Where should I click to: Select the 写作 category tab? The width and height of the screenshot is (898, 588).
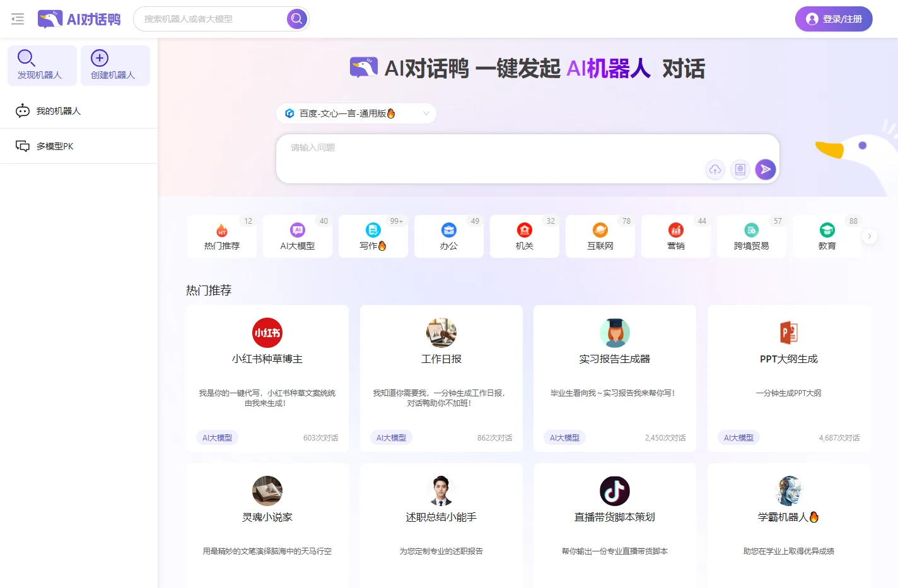pos(373,236)
